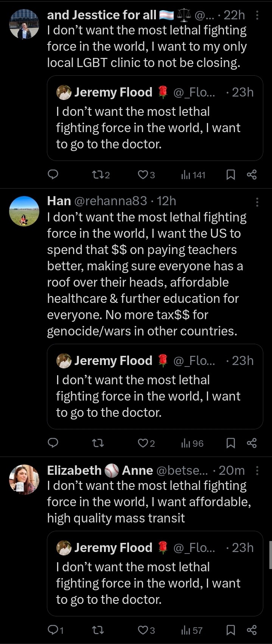Open Han's profile picture

click(x=24, y=211)
